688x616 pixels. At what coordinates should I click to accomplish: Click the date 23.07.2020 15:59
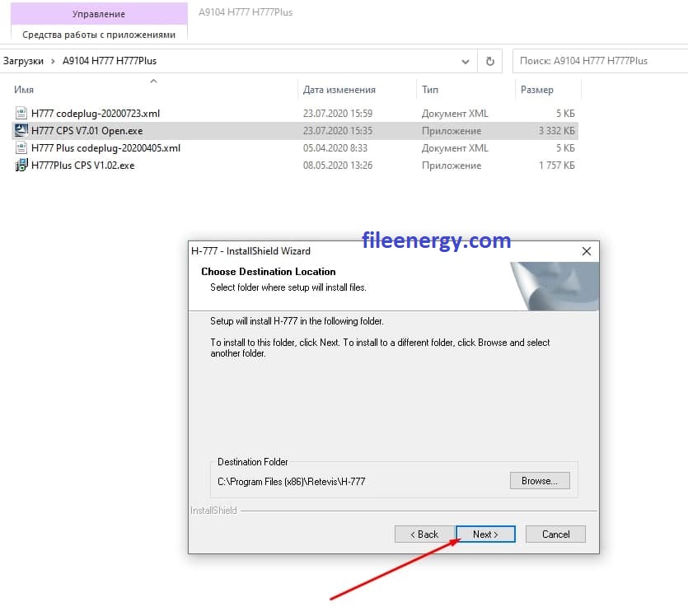(338, 113)
